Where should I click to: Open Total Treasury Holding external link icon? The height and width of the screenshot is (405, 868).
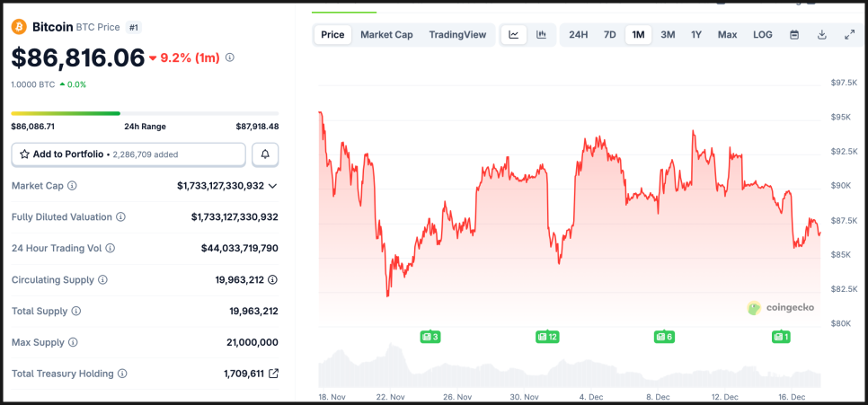273,374
